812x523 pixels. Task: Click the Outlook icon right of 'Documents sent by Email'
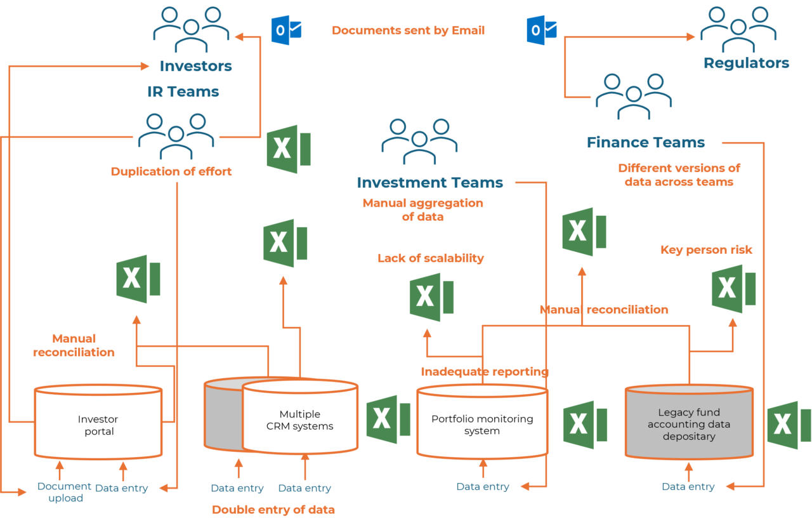(x=541, y=30)
